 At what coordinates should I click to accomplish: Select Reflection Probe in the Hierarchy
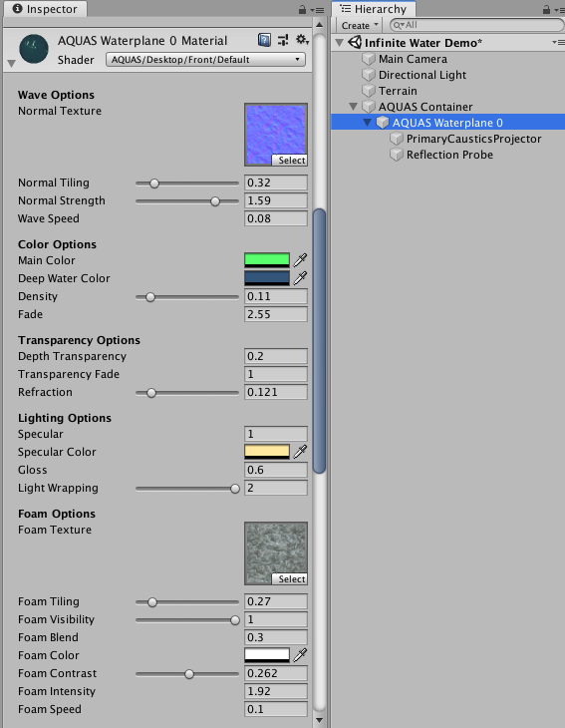[x=449, y=155]
